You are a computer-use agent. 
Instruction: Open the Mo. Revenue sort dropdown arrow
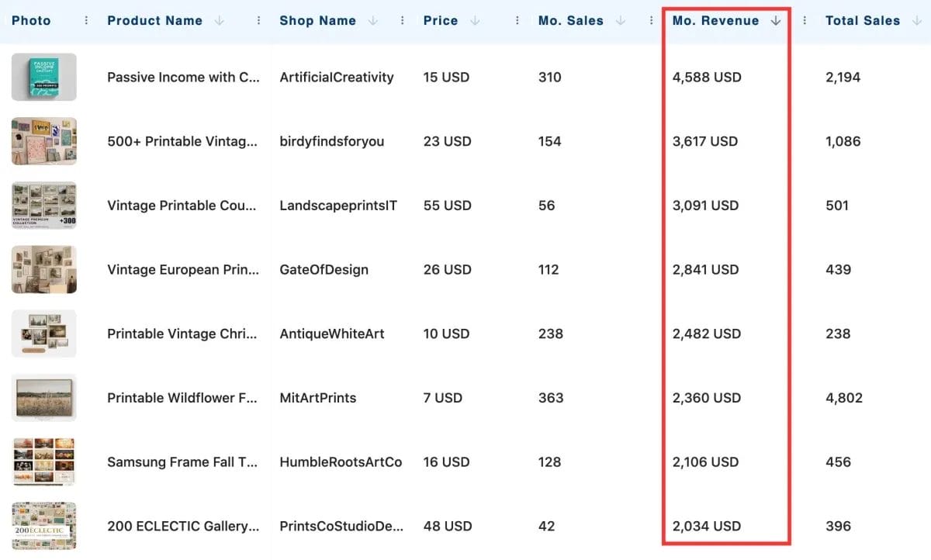point(775,21)
